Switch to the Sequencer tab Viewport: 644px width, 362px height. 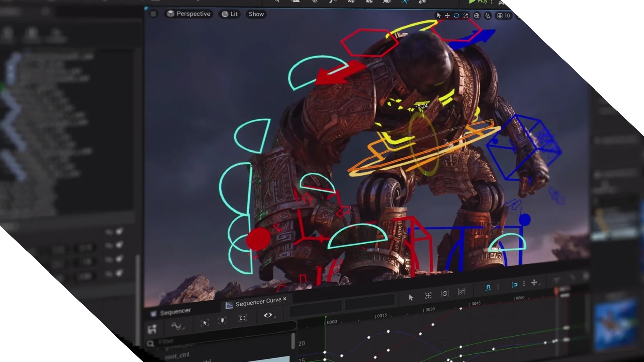(x=175, y=312)
